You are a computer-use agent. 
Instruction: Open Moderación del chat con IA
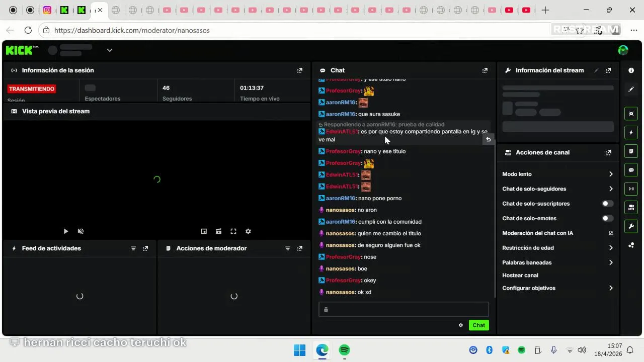coord(537,233)
